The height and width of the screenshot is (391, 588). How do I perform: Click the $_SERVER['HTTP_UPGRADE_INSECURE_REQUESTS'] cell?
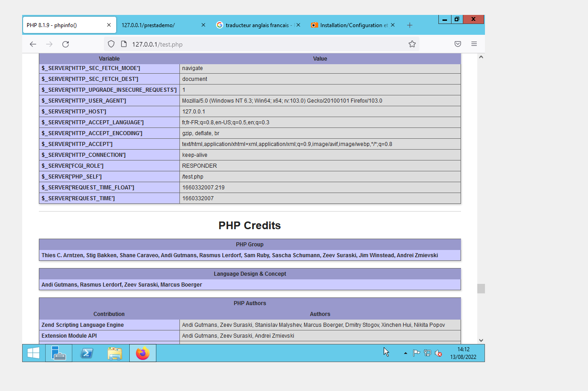tap(109, 90)
